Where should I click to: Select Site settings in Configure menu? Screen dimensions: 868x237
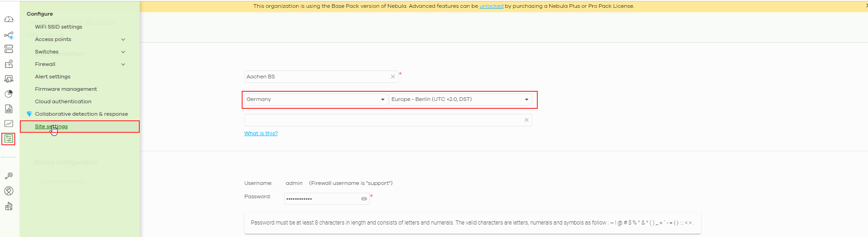[51, 126]
